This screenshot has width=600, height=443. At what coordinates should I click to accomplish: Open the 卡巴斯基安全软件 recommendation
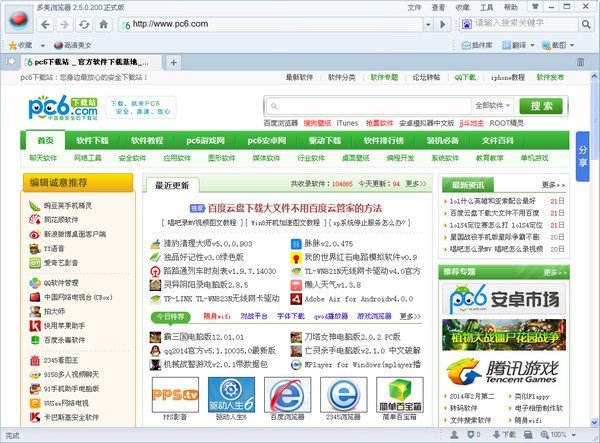coord(71,417)
